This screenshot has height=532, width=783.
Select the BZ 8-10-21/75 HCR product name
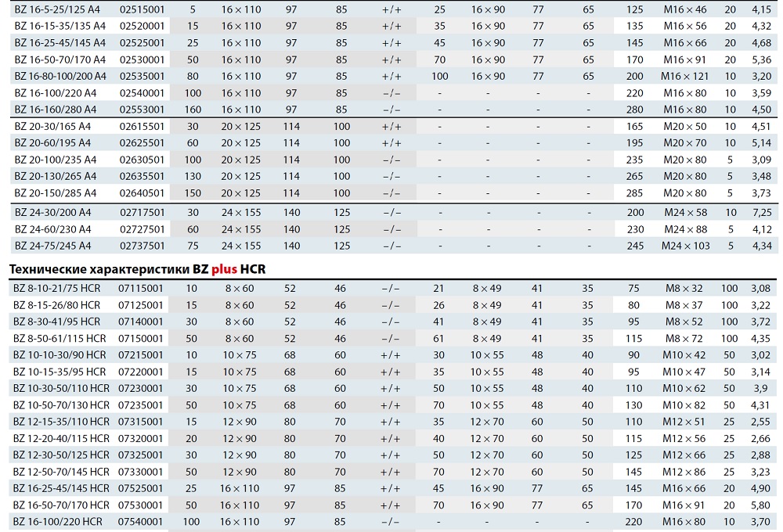56,289
